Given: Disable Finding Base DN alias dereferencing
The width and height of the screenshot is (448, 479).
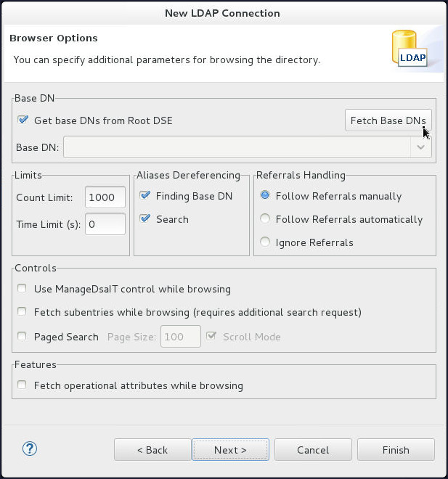Looking at the screenshot, I should [144, 196].
